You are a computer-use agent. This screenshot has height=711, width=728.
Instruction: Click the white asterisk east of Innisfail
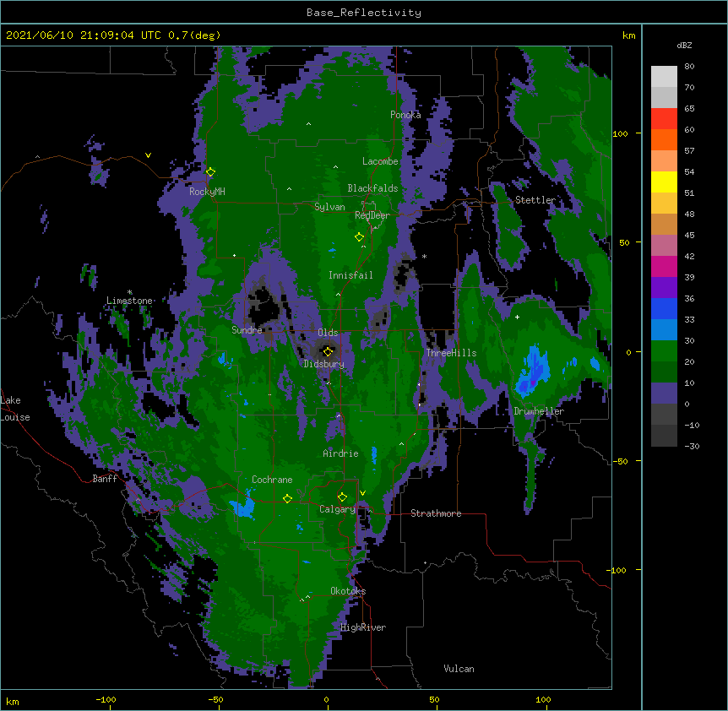coord(424,257)
